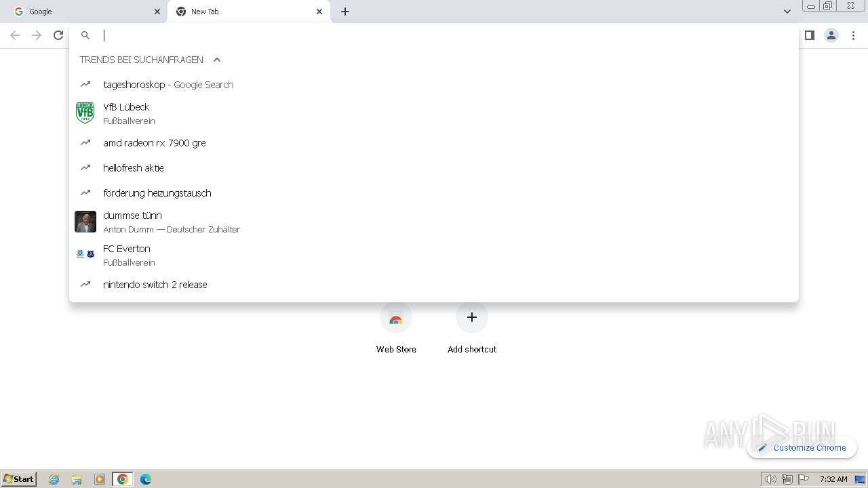Choose the VfB Lübeck suggestion

[x=434, y=113]
